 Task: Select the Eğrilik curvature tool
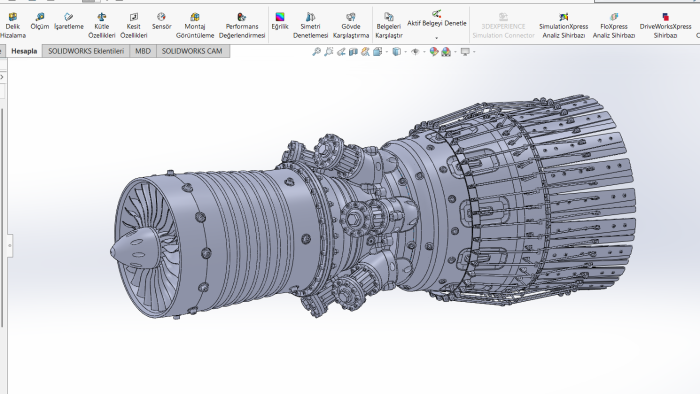[280, 21]
